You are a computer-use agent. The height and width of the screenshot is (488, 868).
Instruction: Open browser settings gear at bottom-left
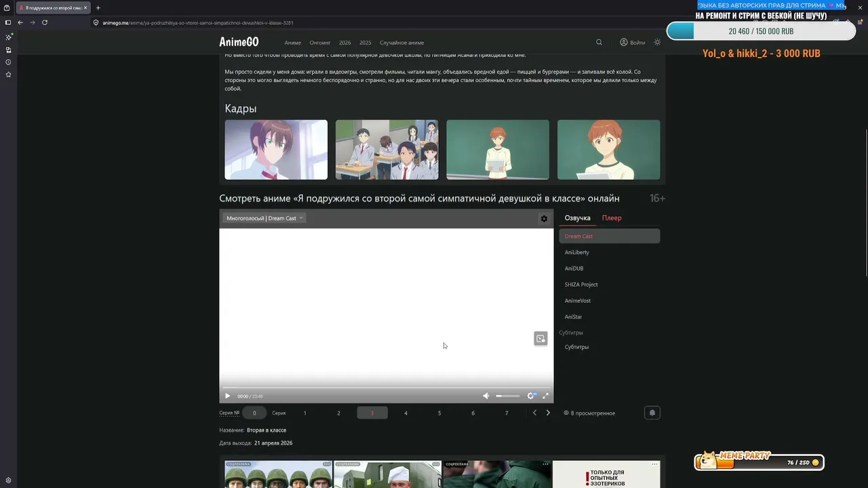point(8,481)
